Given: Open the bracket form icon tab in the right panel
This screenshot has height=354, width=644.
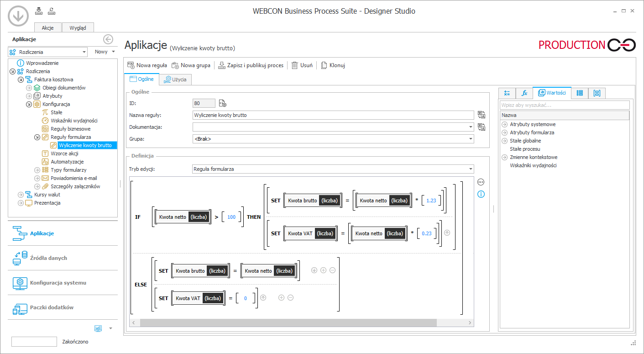Looking at the screenshot, I should (597, 93).
